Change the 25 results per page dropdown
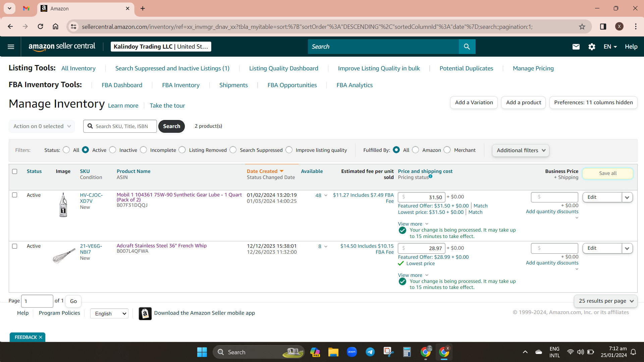Viewport: 644px width, 362px height. click(x=606, y=301)
